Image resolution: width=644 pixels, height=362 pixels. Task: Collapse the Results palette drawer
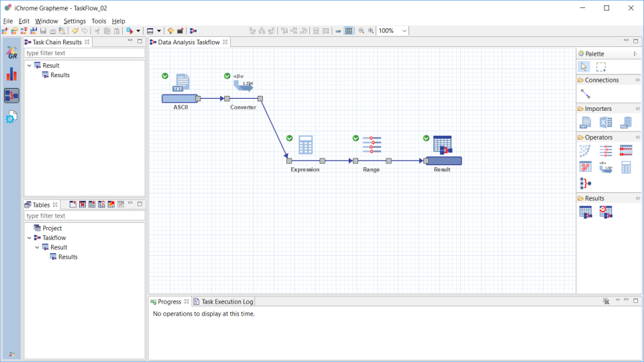click(x=638, y=198)
